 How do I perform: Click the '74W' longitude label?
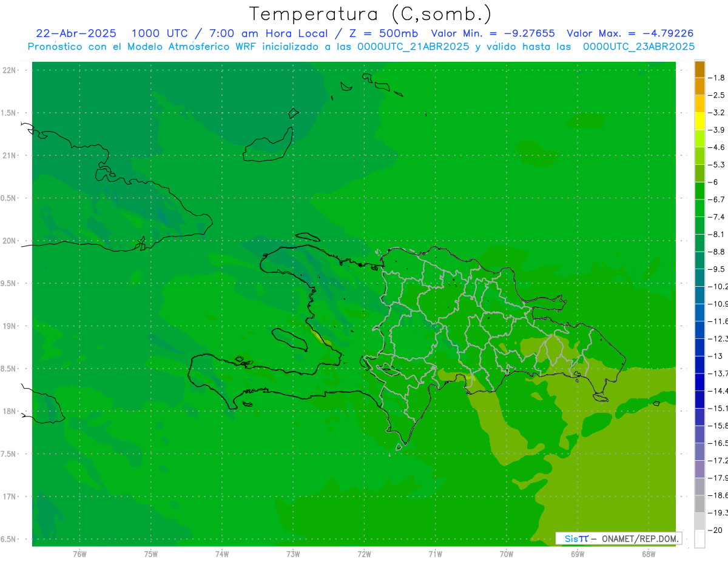(222, 554)
